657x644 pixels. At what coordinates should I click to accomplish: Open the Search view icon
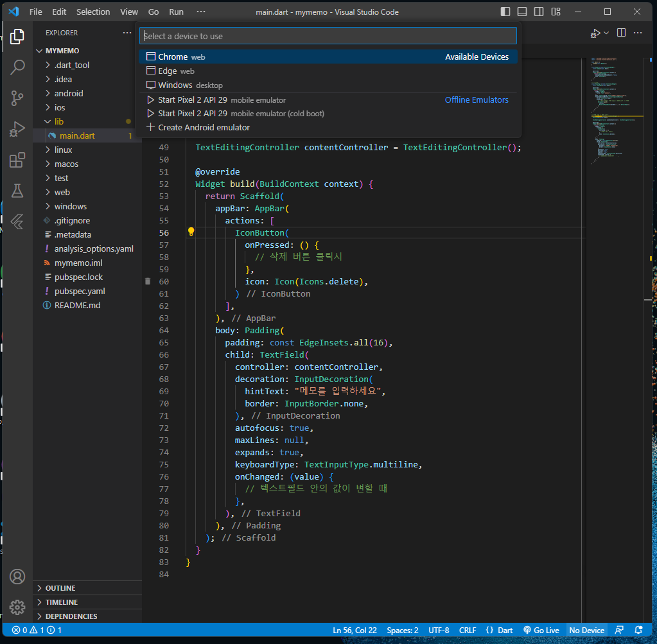point(17,67)
